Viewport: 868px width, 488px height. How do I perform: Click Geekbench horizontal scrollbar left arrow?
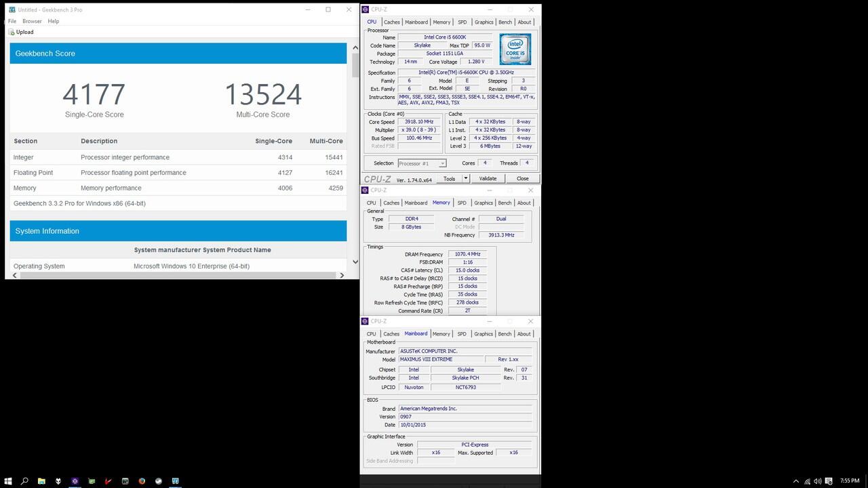tap(14, 275)
